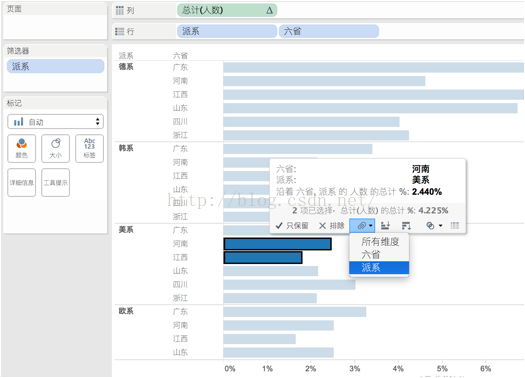Open the mark type dropdown showing 自动

point(56,122)
